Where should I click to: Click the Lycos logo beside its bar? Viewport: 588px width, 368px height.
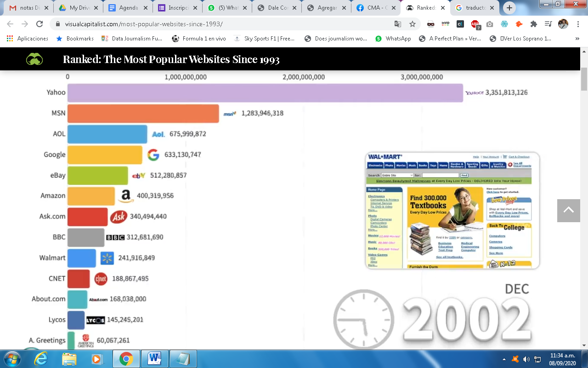96,320
